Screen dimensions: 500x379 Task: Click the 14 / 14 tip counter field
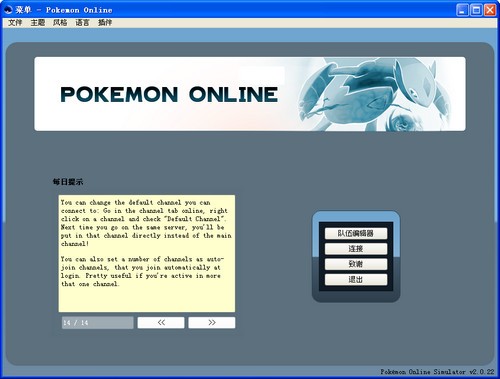coord(97,323)
